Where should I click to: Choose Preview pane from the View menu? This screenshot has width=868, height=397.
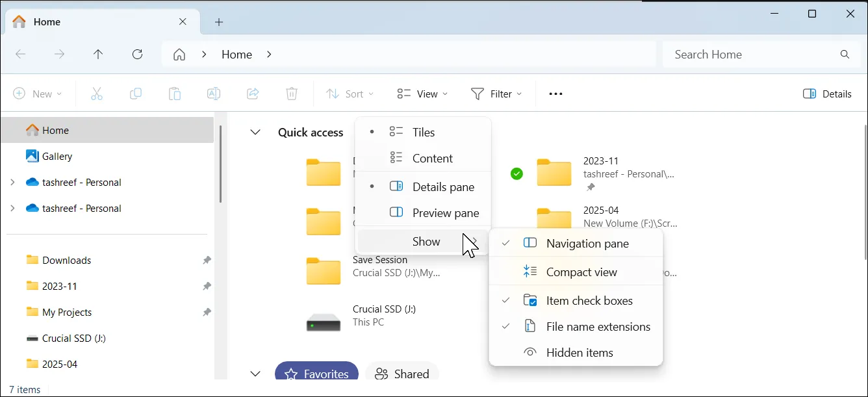point(445,212)
